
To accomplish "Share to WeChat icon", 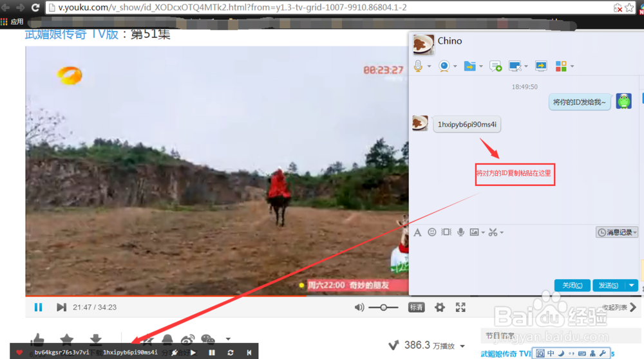I will point(208,339).
